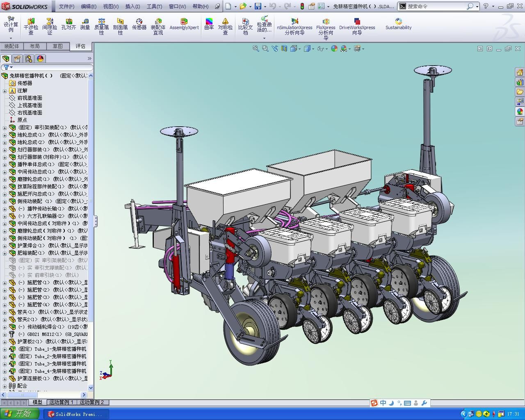Select 右视基准面 in the tree
The height and width of the screenshot is (420, 525).
(x=30, y=113)
